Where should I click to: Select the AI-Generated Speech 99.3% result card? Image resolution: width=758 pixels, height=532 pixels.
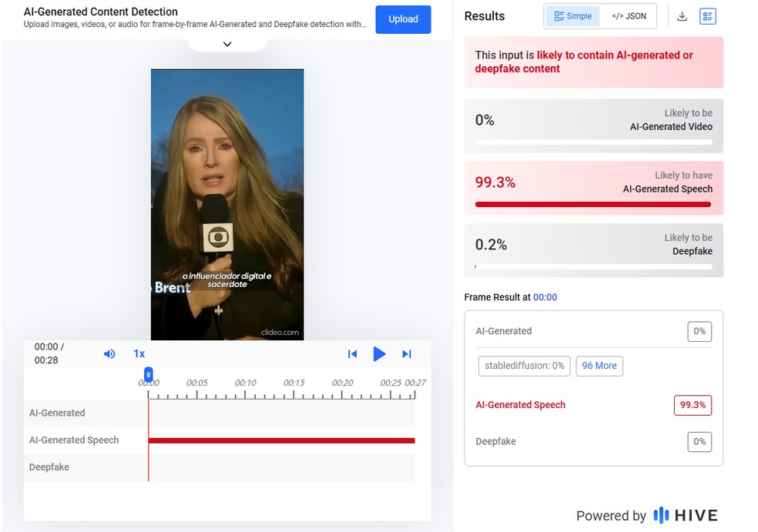(x=593, y=188)
